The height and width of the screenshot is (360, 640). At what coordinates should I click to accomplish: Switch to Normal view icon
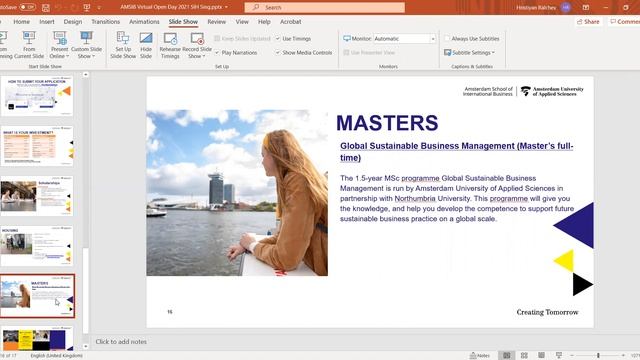click(507, 356)
